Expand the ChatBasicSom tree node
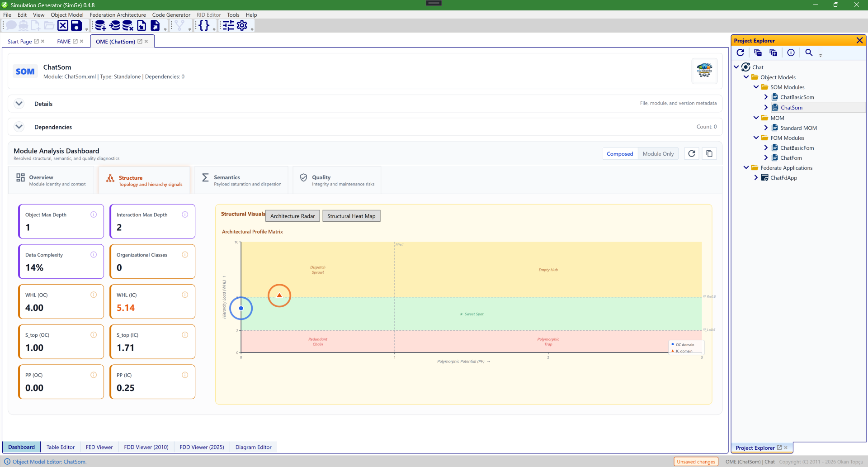Screen dimensions: 868x467 766,97
